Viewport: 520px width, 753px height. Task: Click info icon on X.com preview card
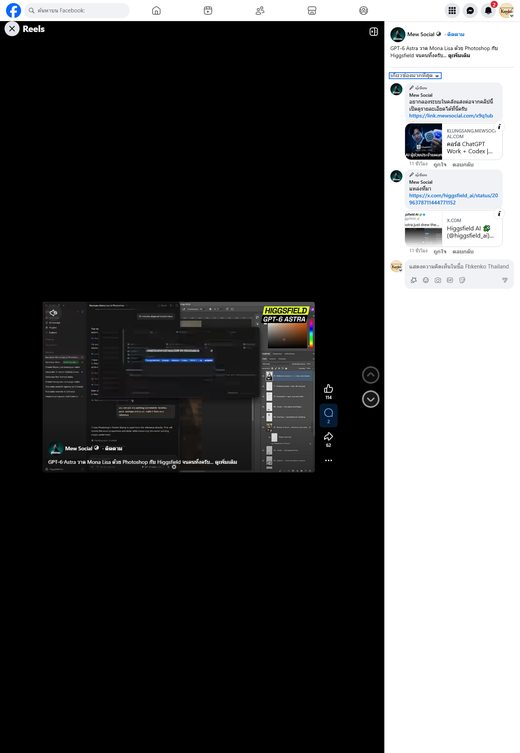pyautogui.click(x=499, y=214)
